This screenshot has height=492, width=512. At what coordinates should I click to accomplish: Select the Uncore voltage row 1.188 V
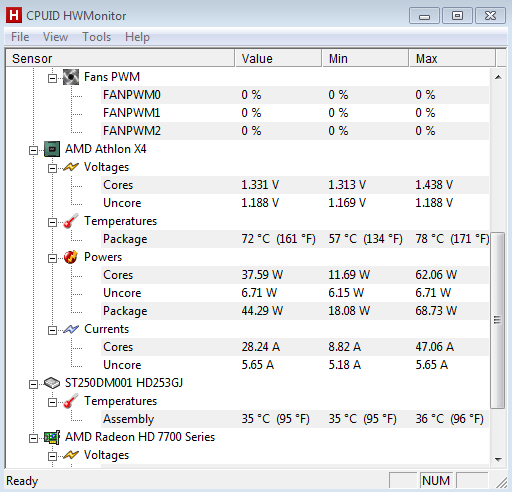(x=295, y=203)
